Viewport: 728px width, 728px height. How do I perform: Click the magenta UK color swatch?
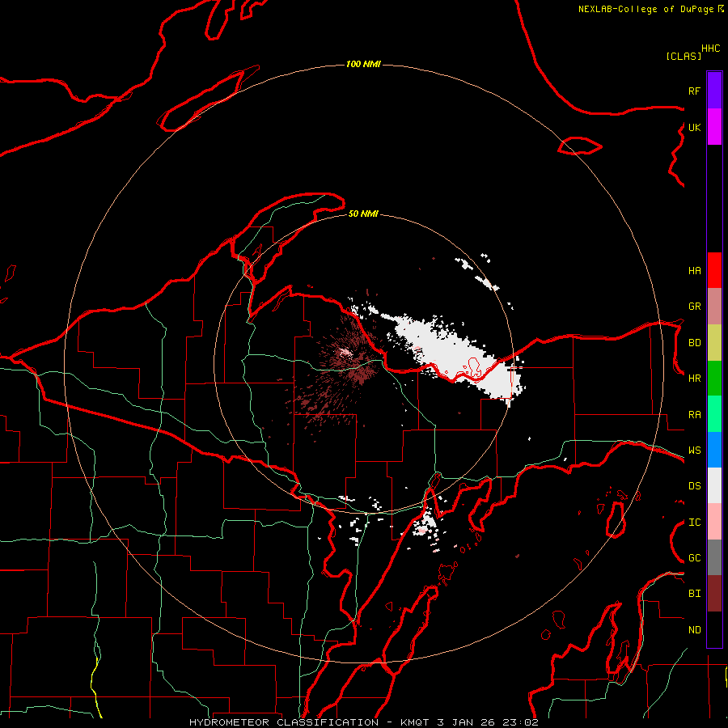(x=714, y=127)
